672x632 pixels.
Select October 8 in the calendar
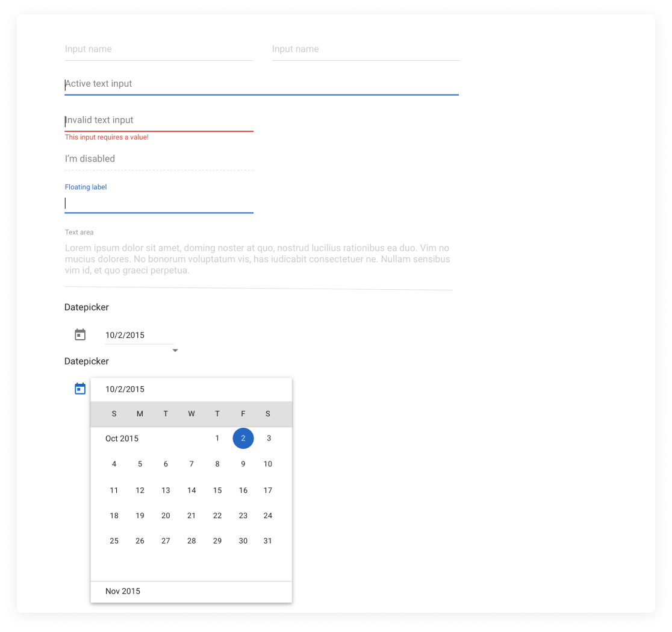tap(217, 464)
